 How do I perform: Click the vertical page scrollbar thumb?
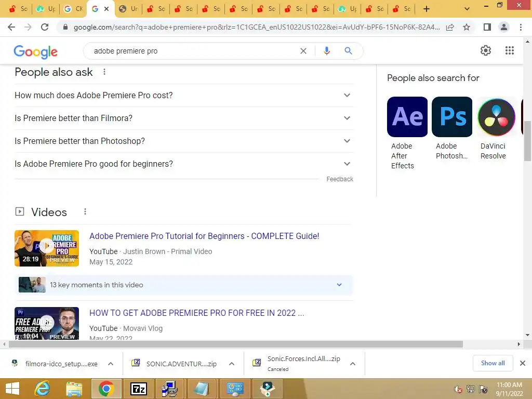pyautogui.click(x=527, y=141)
